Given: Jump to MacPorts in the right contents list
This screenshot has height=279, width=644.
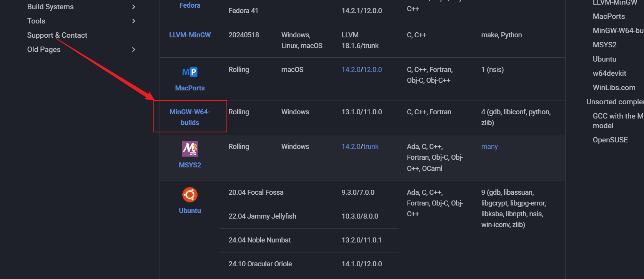Looking at the screenshot, I should point(609,17).
